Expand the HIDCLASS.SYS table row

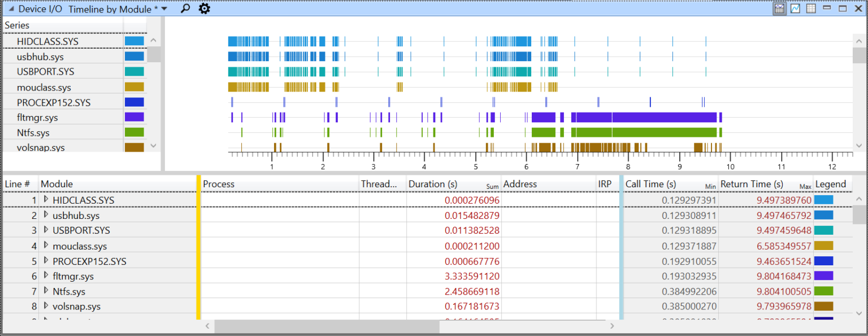[x=46, y=200]
